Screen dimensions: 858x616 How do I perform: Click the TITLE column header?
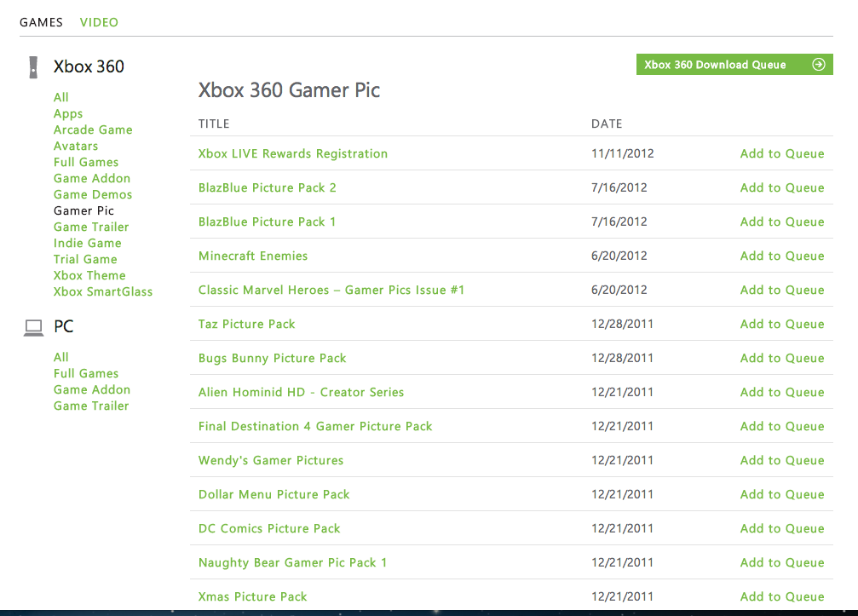pyautogui.click(x=214, y=124)
